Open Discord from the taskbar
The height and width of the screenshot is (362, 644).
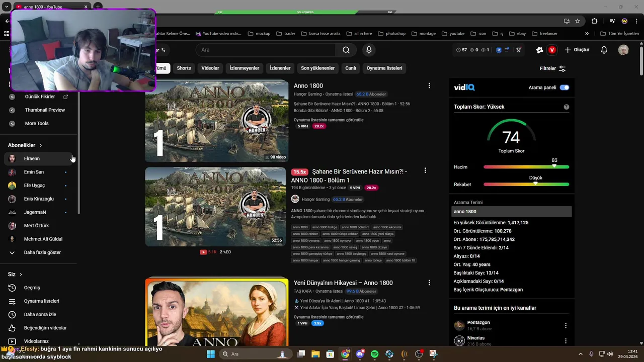click(360, 354)
